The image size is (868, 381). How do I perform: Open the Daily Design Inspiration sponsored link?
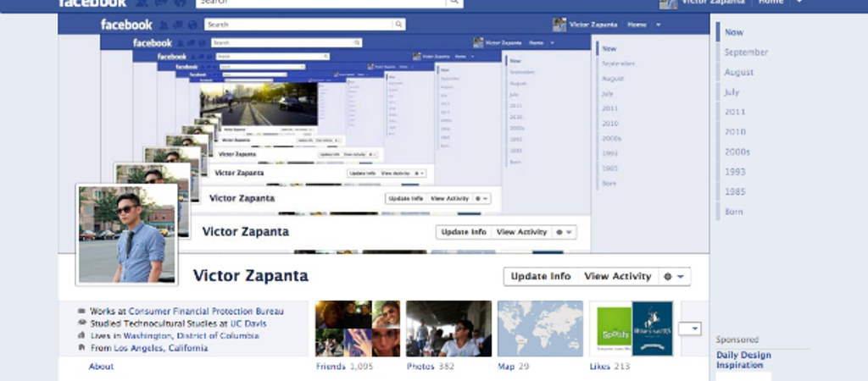[743, 360]
